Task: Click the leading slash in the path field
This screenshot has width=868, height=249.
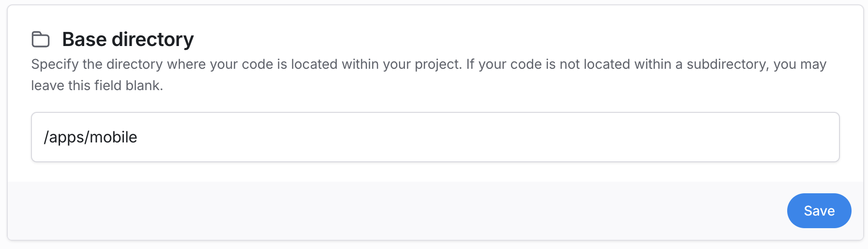Action: click(46, 137)
